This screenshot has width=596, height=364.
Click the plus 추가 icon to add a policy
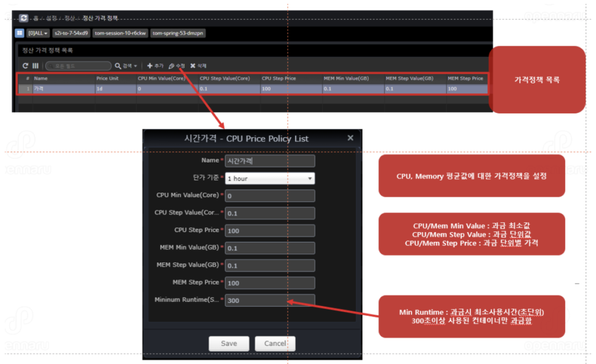tap(152, 65)
